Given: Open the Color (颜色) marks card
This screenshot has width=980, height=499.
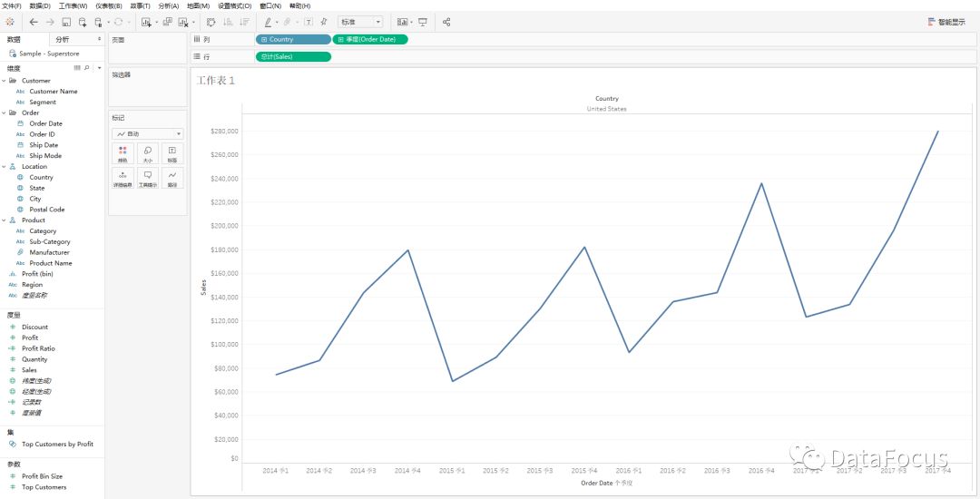Looking at the screenshot, I should 122,153.
